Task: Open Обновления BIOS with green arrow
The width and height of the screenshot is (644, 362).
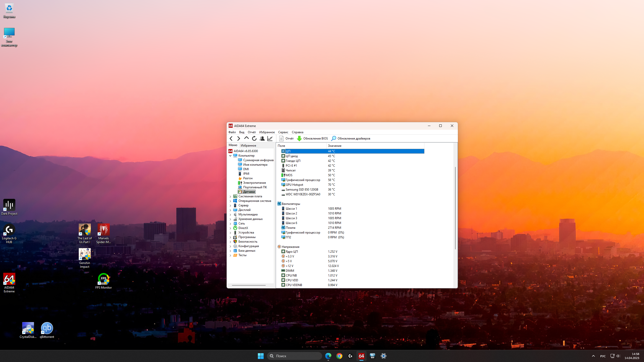Action: [312, 139]
